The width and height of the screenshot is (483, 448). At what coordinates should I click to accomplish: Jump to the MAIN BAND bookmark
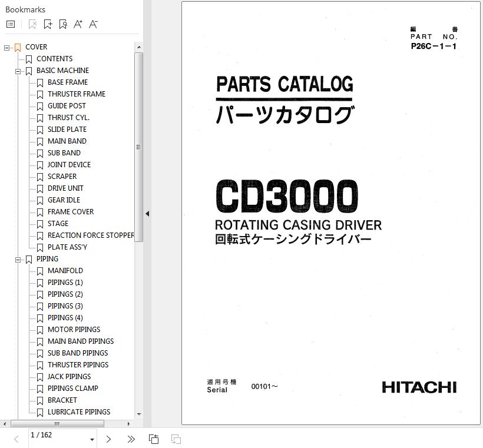(67, 141)
